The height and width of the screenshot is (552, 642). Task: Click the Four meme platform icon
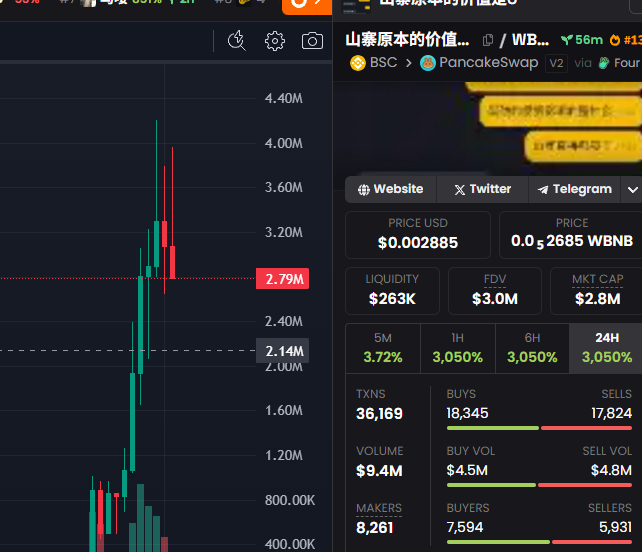point(604,63)
